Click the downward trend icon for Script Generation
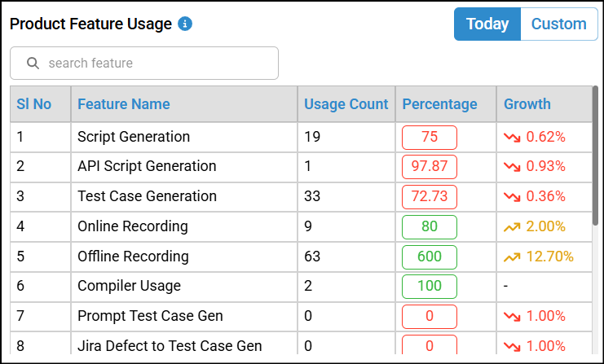 [512, 137]
